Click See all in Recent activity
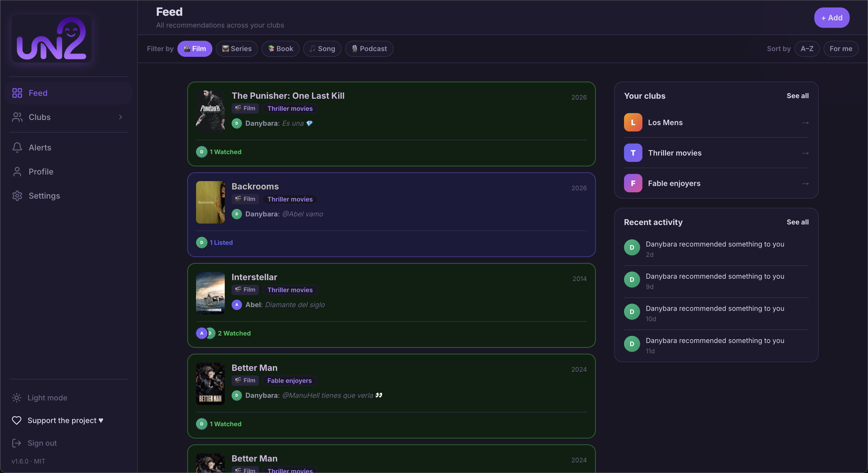868x473 pixels. click(797, 222)
